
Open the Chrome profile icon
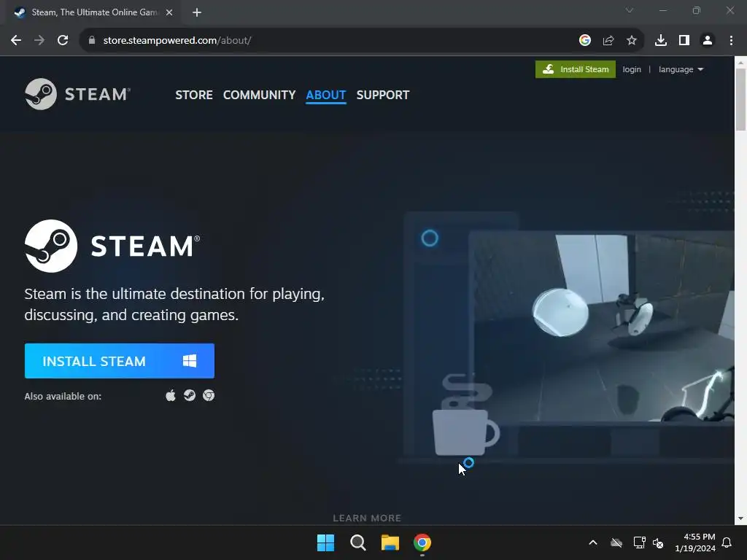pyautogui.click(x=708, y=41)
